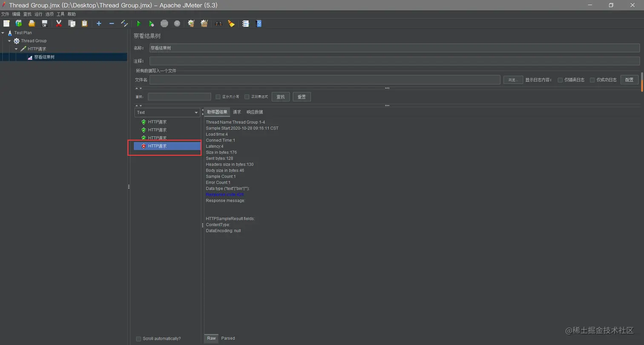The width and height of the screenshot is (644, 345).
Task: Click the blue plus Expand All icon
Action: [x=99, y=23]
